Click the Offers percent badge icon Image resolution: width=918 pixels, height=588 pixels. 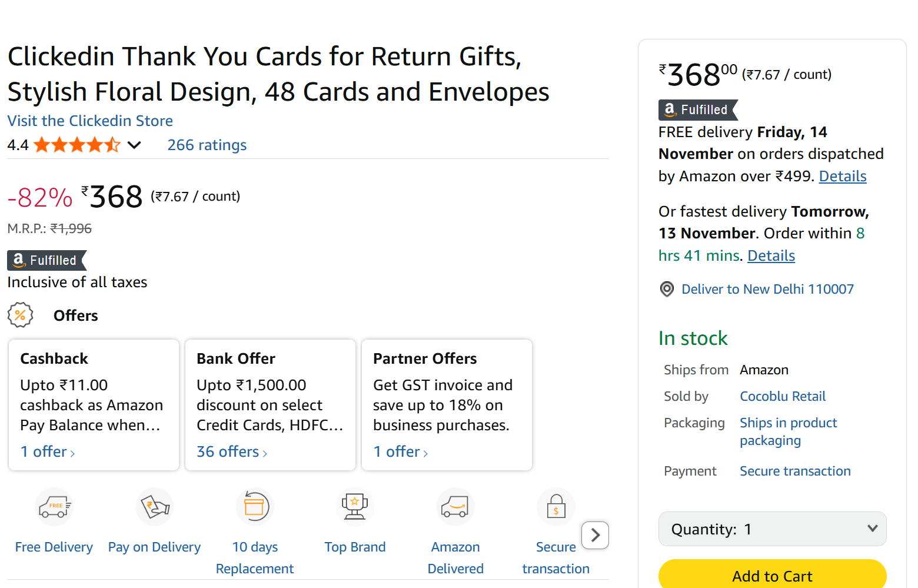pos(21,315)
